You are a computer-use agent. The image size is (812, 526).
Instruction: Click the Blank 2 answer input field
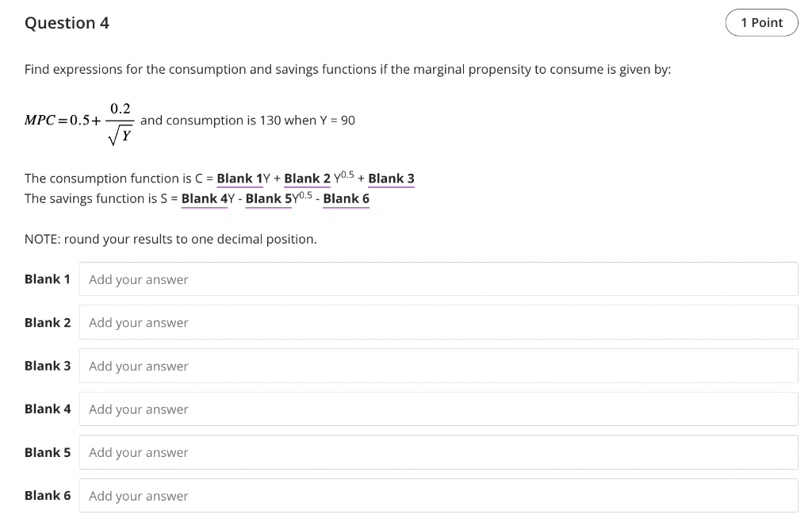coord(439,322)
